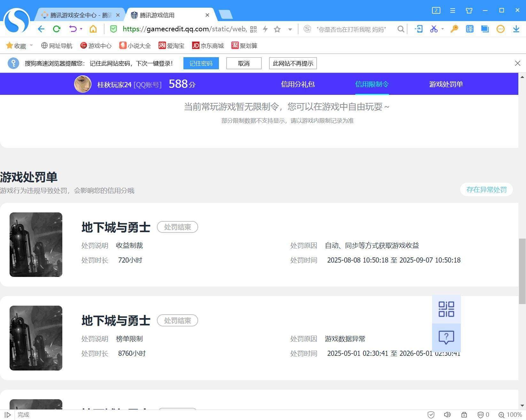
Task: Toggle the sidebar panel icon in status bar
Action: (8, 415)
